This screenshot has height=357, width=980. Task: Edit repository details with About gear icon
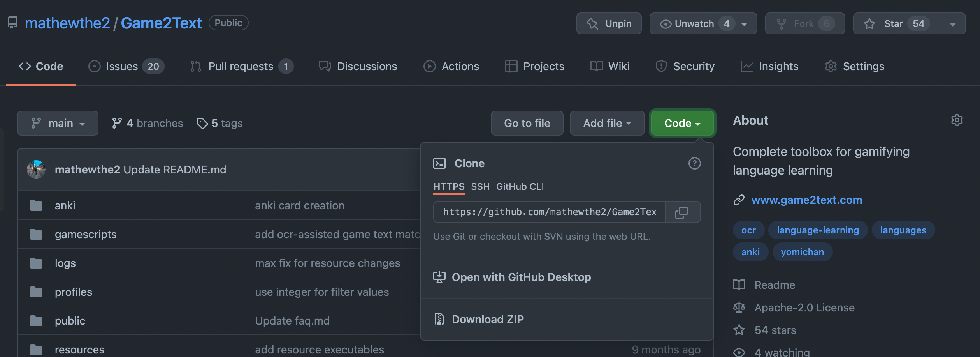pos(957,120)
